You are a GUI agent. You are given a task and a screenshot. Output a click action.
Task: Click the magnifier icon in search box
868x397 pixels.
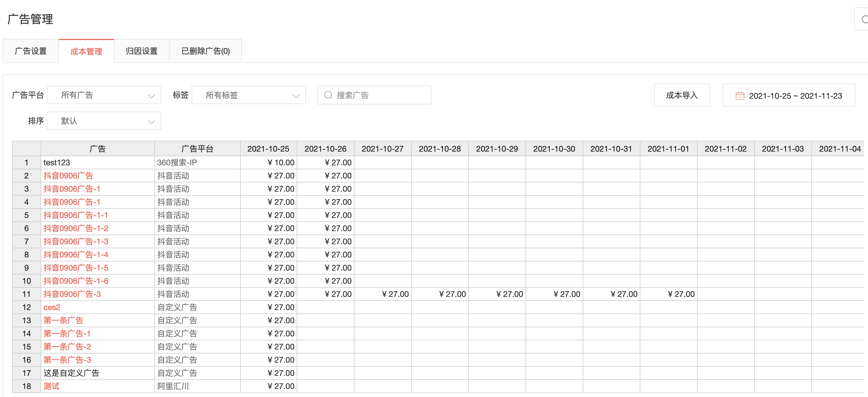coord(328,95)
